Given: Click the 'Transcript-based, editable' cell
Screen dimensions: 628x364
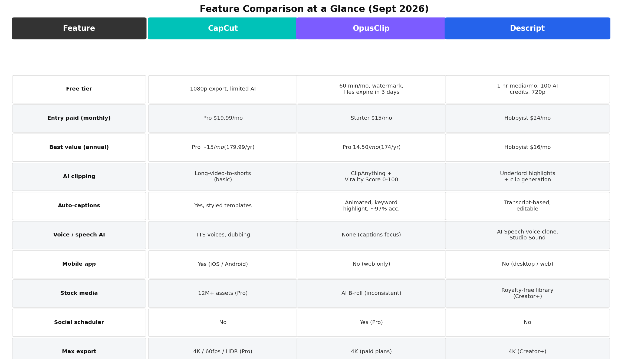Looking at the screenshot, I should pyautogui.click(x=527, y=206).
